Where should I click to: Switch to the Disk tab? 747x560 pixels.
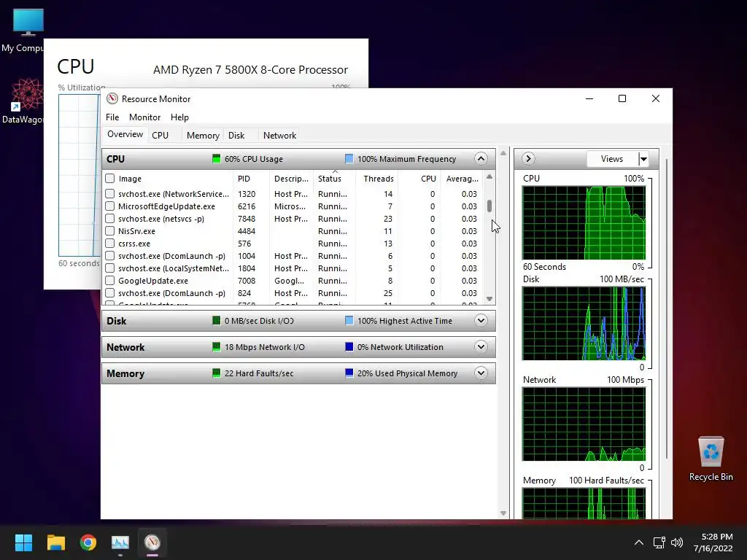pyautogui.click(x=236, y=135)
